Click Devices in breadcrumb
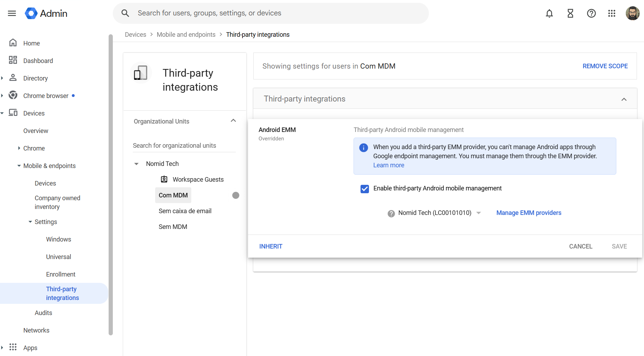The image size is (644, 356). coord(136,35)
